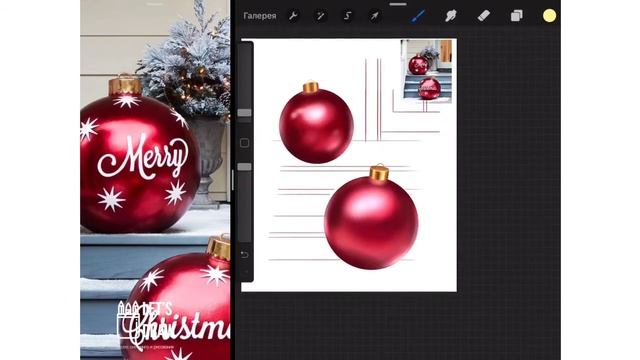This screenshot has height=360, width=640.
Task: Open the Actions wrench menu
Action: [293, 16]
